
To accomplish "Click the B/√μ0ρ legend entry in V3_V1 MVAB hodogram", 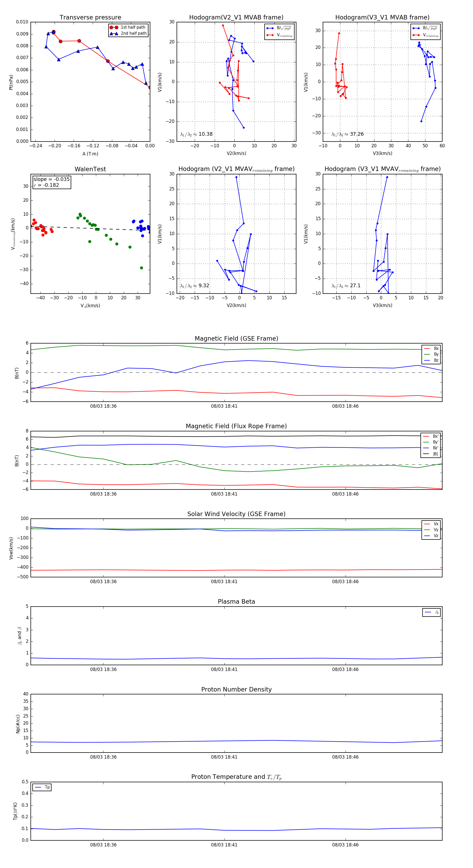I will tap(425, 28).
